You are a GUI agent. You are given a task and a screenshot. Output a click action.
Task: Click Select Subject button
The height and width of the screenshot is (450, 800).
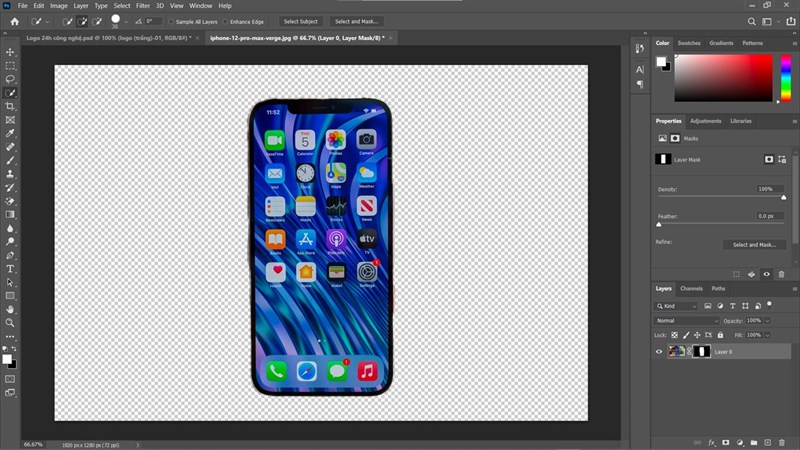pos(301,21)
